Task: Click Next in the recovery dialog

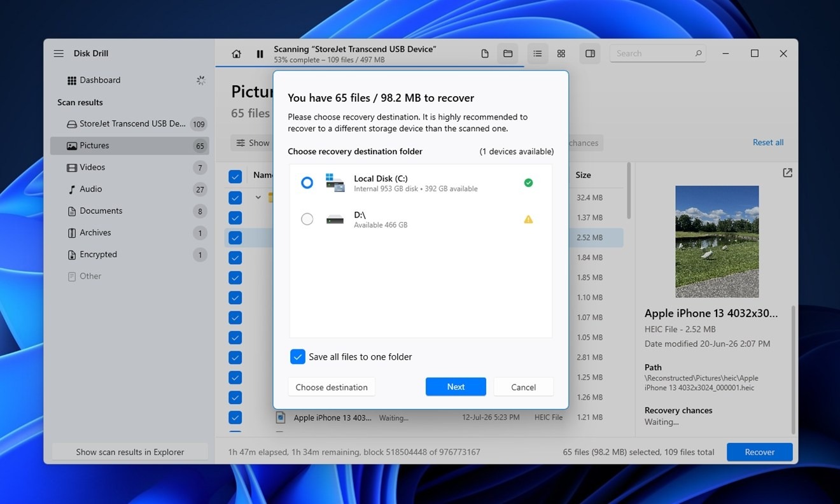Action: 456,386
